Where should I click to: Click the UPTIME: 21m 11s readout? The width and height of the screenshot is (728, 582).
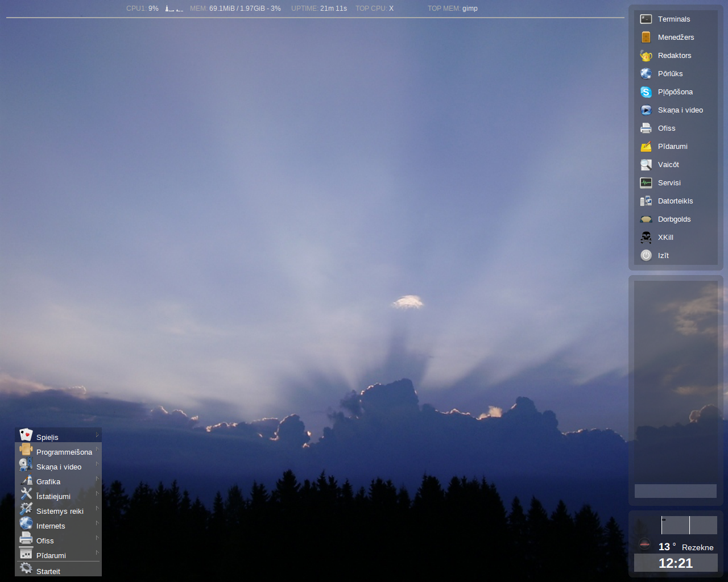(x=319, y=9)
